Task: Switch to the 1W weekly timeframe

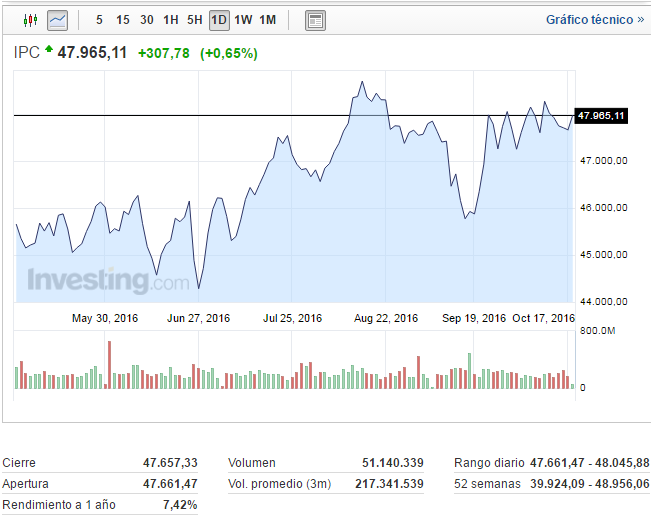Action: 243,20
